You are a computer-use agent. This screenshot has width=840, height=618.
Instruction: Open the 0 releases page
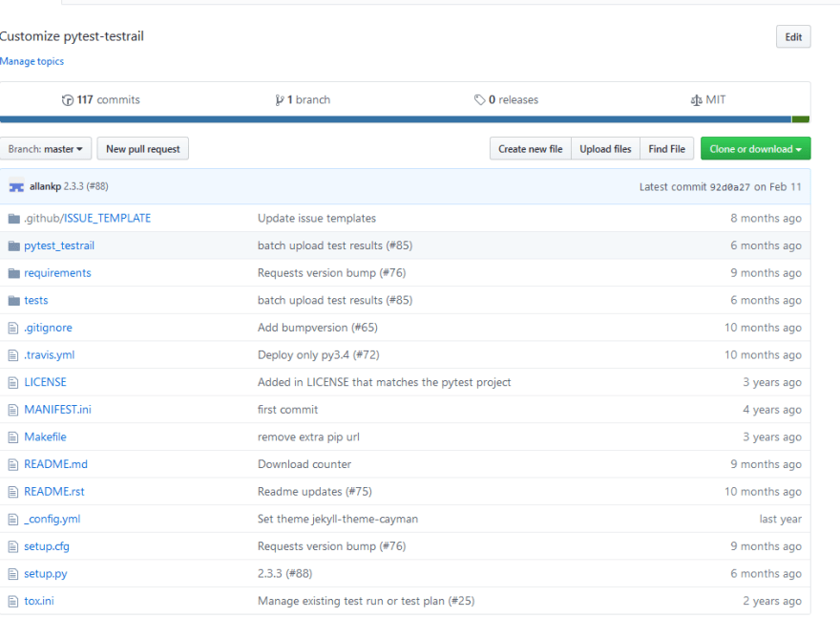[x=506, y=99]
